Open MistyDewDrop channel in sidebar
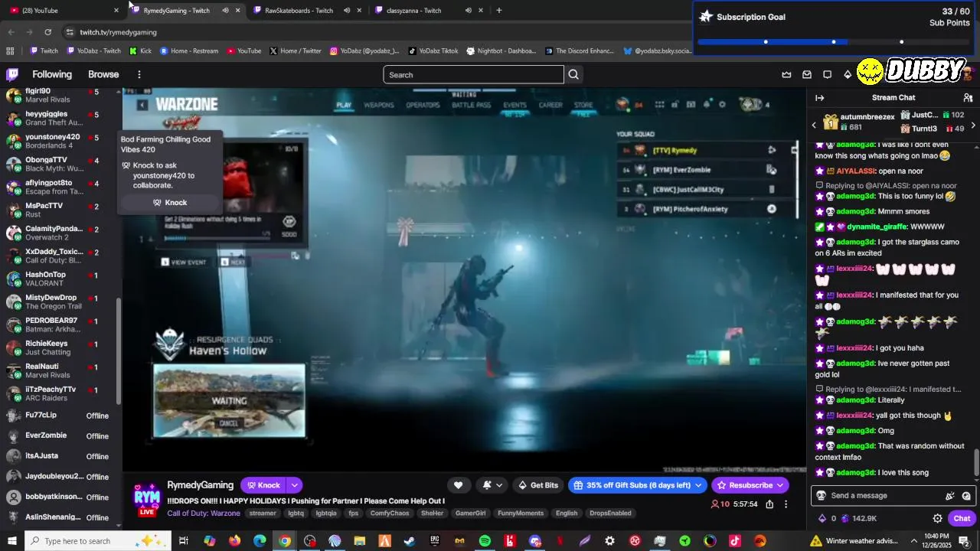 point(60,302)
